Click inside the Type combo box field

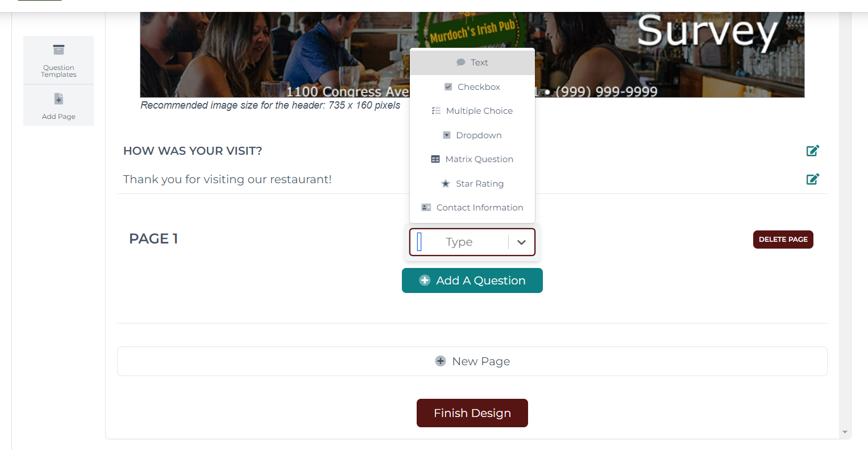point(459,242)
